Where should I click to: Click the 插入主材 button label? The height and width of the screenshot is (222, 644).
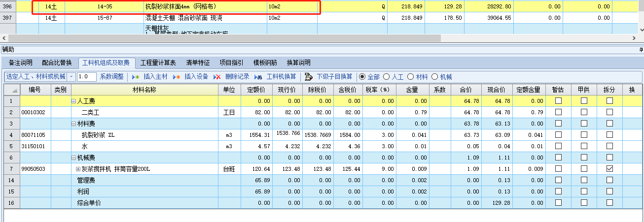(x=155, y=77)
